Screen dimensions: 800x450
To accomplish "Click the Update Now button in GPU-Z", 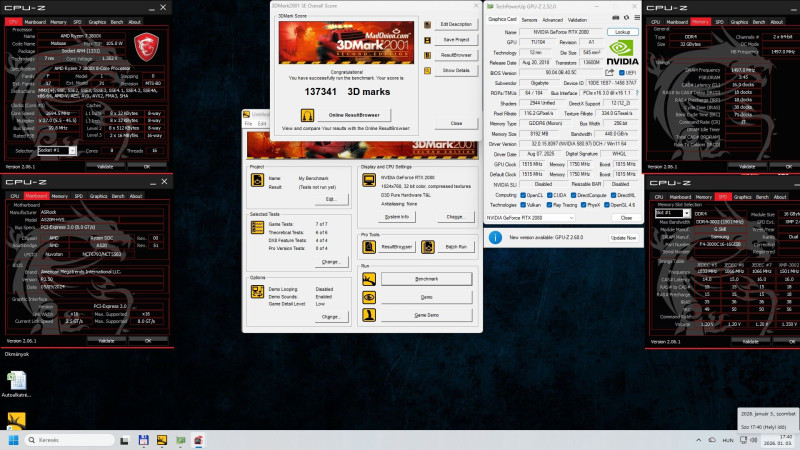I will click(623, 238).
